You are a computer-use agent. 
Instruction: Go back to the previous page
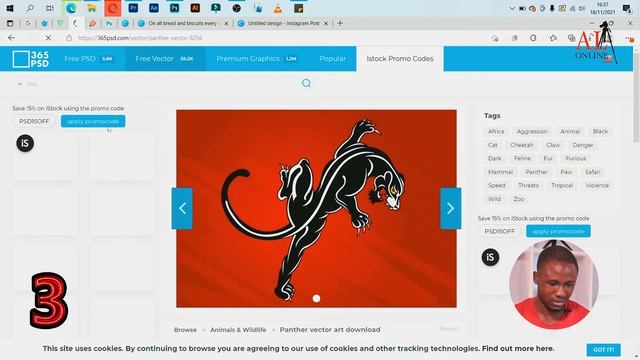point(11,38)
